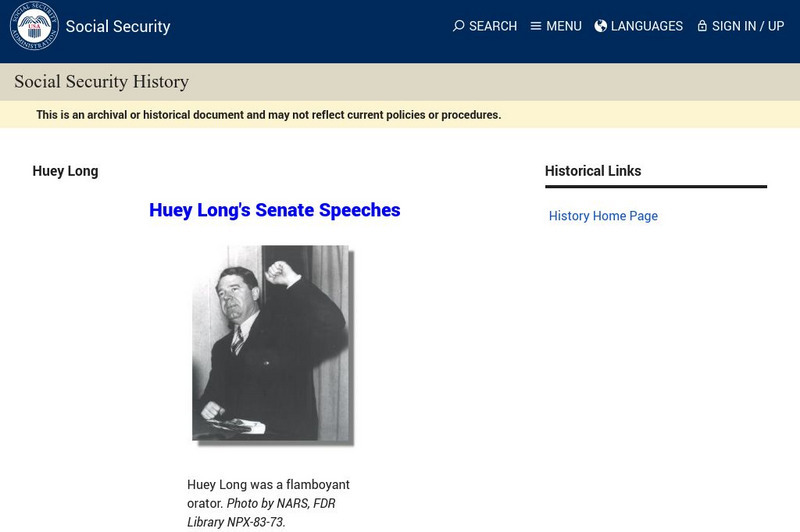
Task: Click the 'Huey Long was a flamboyant orator' caption
Action: pos(268,485)
